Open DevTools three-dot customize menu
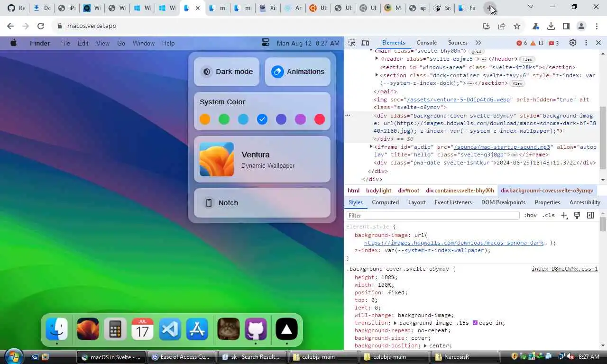The width and height of the screenshot is (607, 364). coord(586,43)
